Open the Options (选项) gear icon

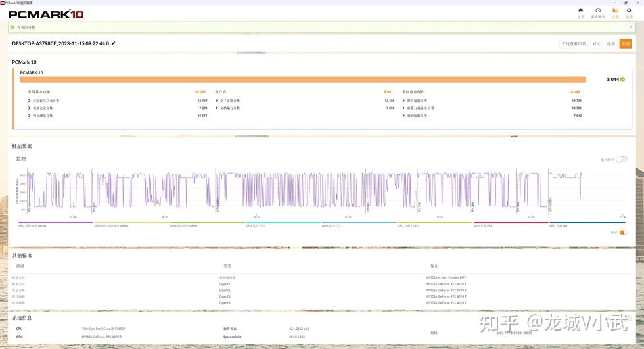[629, 11]
